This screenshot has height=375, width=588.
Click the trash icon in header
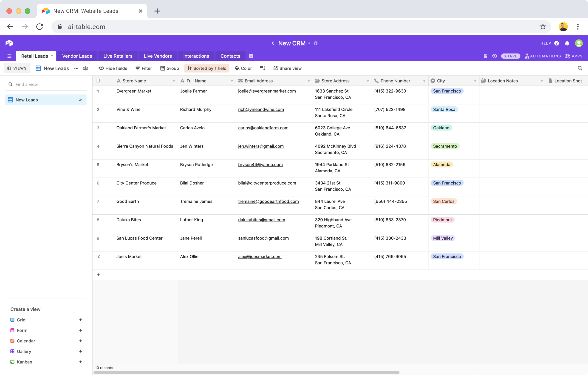(485, 56)
